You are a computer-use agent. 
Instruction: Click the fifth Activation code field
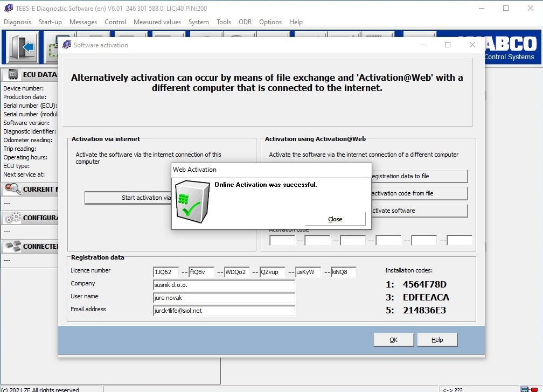(424, 240)
